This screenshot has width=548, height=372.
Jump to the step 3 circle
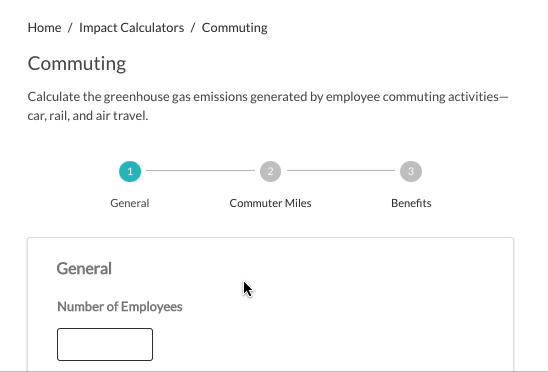point(411,171)
